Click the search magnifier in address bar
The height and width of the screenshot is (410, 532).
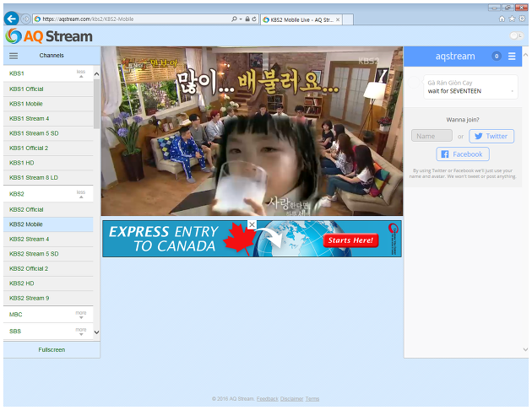coord(234,19)
